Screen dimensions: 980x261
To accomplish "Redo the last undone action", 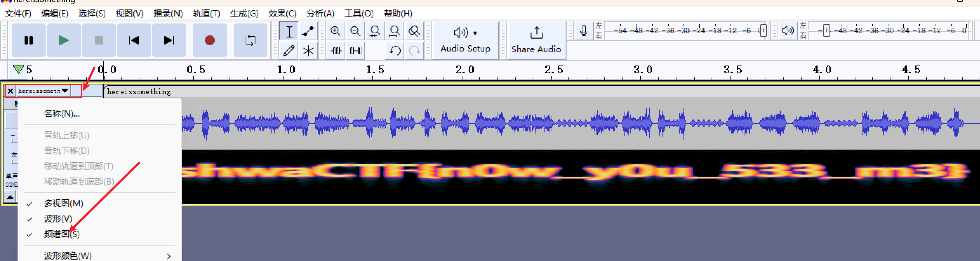I will 414,50.
